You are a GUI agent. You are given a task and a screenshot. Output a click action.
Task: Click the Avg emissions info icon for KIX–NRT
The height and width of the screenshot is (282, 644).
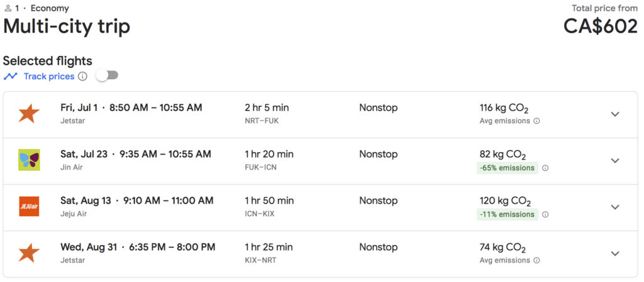(536, 261)
